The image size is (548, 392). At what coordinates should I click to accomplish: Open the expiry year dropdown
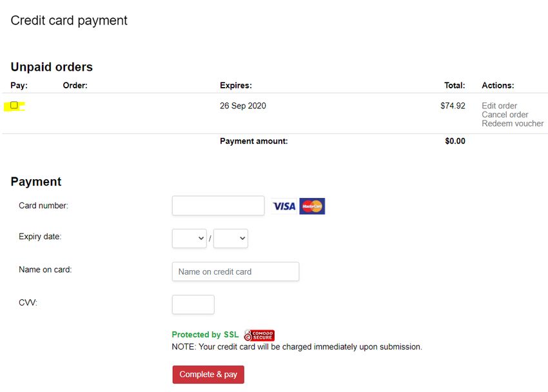coord(231,239)
